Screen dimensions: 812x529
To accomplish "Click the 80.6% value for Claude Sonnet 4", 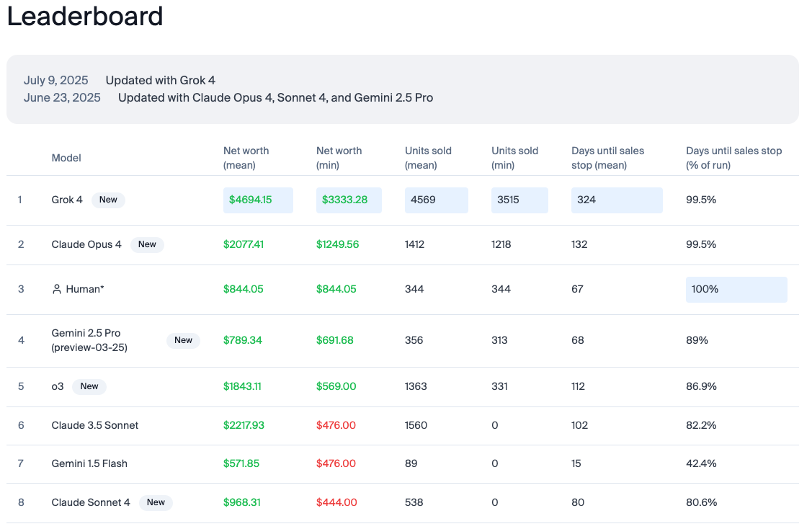I will click(701, 502).
